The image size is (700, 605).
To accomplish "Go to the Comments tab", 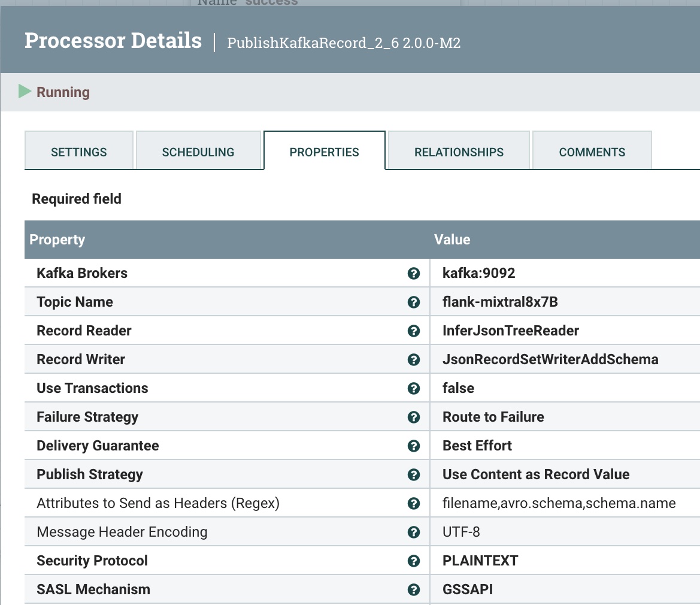I will tap(592, 152).
